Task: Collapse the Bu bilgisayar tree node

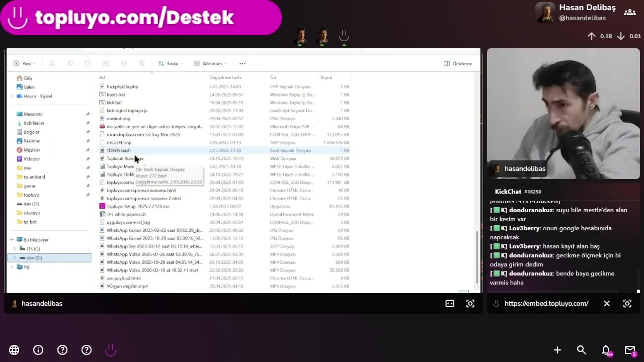Action: [12, 240]
